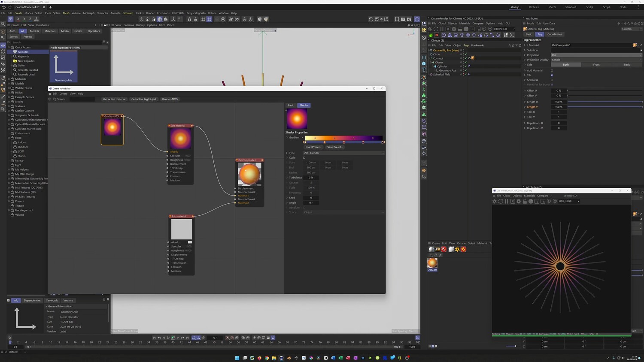Screen dimensions: 644x362
Task: Toggle the Circle object's enable checkmark
Action: click(465, 54)
